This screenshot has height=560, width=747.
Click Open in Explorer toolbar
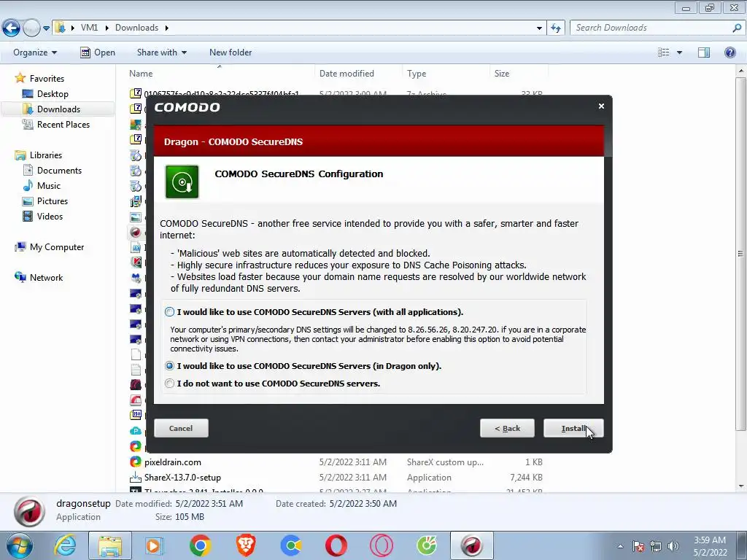click(x=98, y=52)
